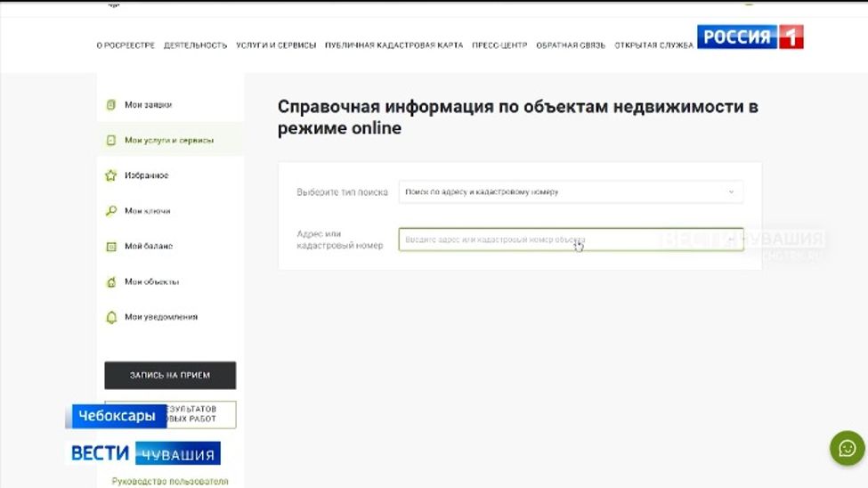
Task: Click the Запись на прием button
Action: 170,375
